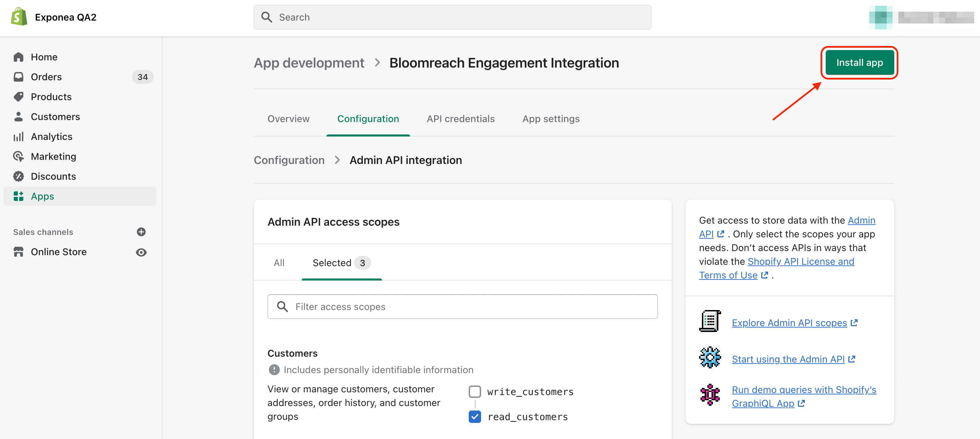This screenshot has width=980, height=439.
Task: Open Orders inbox icon in sidebar
Action: point(18,77)
